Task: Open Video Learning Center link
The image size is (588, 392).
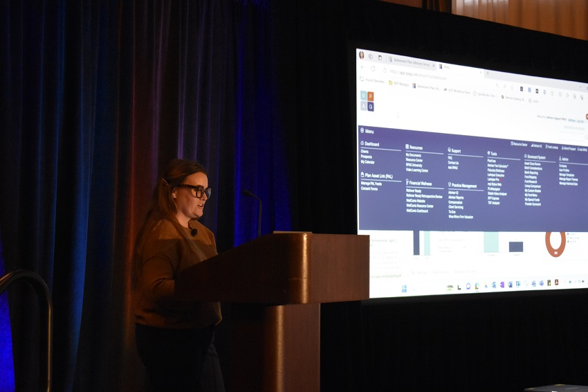Action: pyautogui.click(x=417, y=170)
